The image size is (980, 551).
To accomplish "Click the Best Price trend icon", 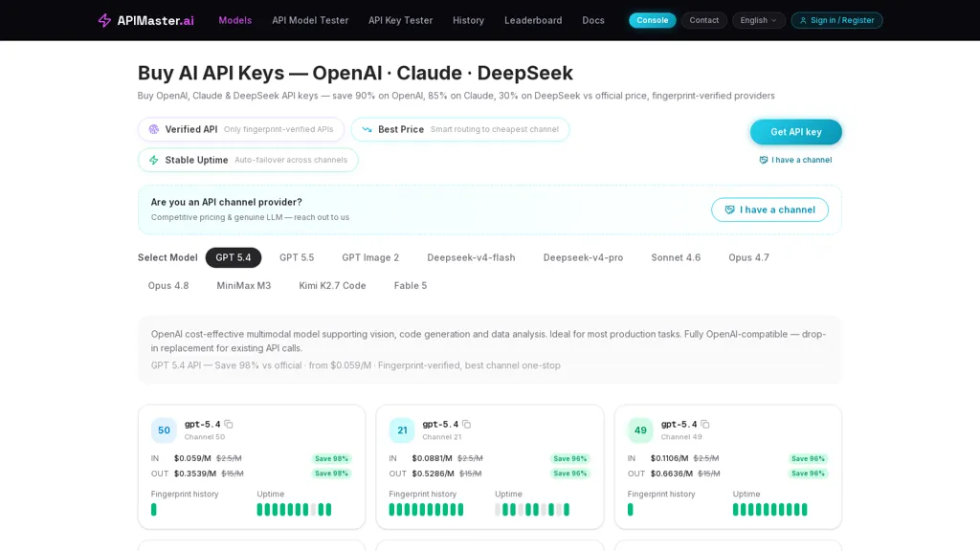I will tap(367, 129).
